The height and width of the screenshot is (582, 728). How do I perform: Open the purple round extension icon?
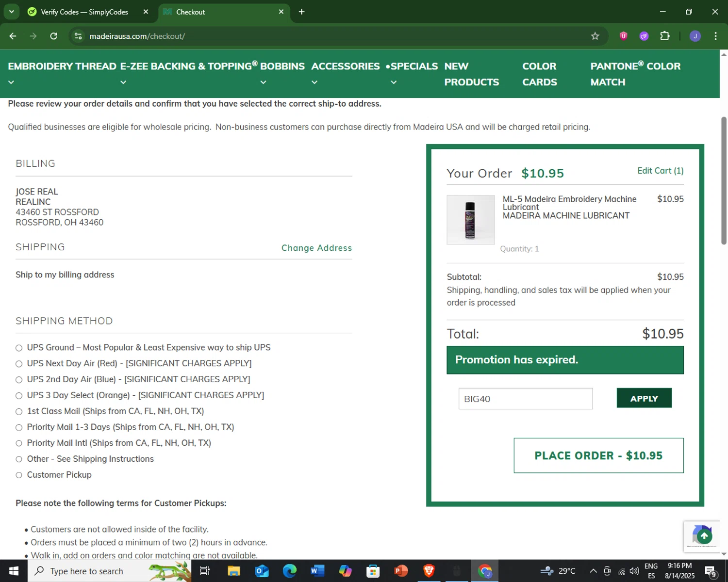click(644, 36)
